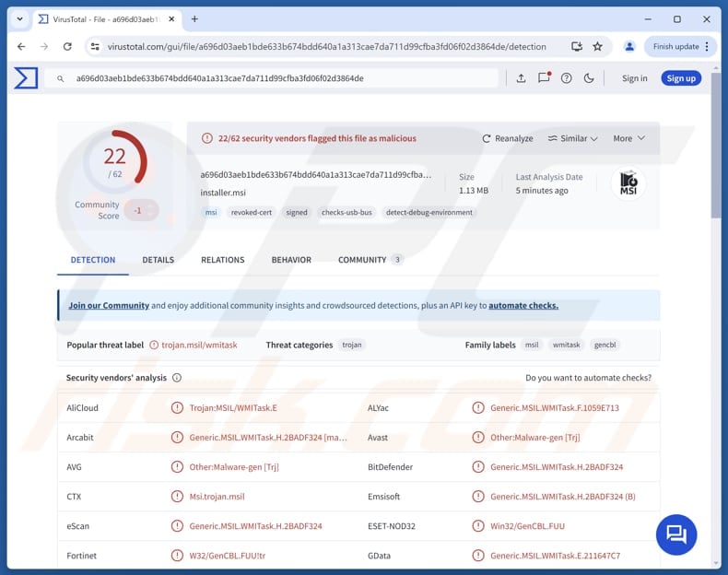Click the Join our Community link
Screen dimensions: 728x575
click(x=109, y=305)
